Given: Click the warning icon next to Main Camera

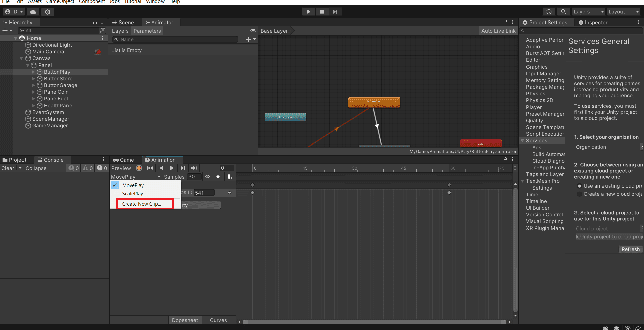Looking at the screenshot, I should coord(98,52).
